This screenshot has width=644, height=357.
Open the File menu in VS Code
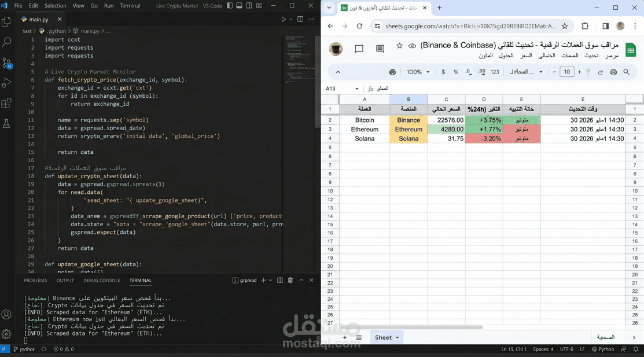18,6
